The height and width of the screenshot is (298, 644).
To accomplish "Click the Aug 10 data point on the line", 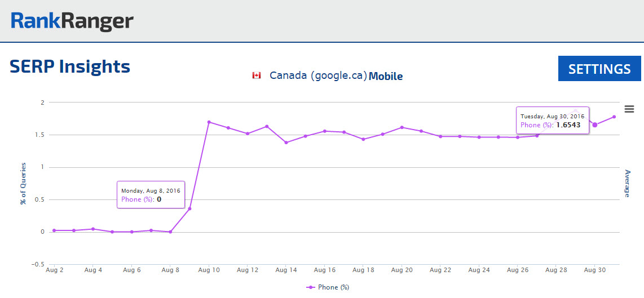I will 209,122.
